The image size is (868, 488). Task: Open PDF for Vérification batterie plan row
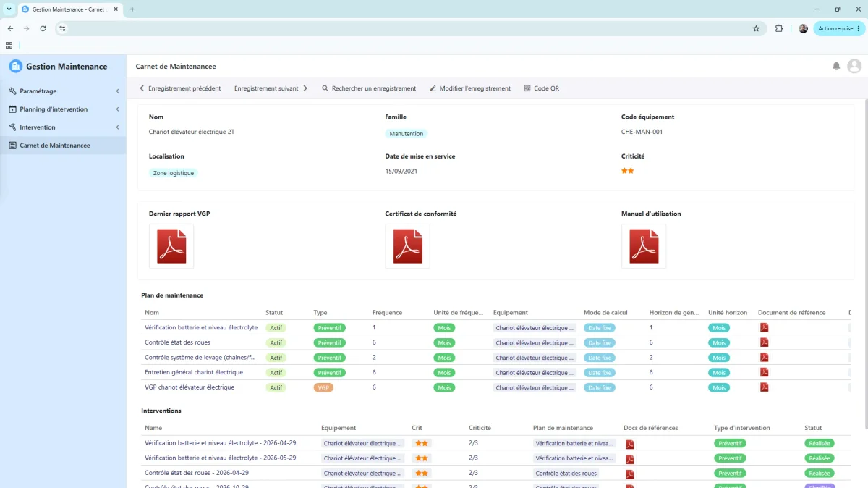pyautogui.click(x=765, y=327)
